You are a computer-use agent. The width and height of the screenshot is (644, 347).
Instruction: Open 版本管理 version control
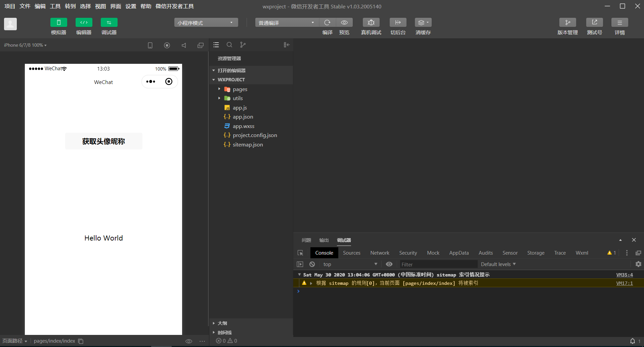pos(568,23)
